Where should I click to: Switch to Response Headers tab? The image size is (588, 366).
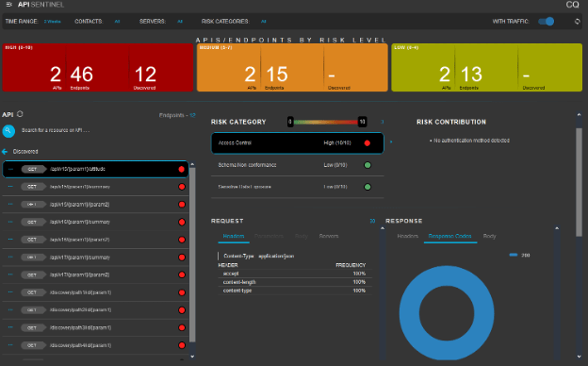(x=408, y=236)
